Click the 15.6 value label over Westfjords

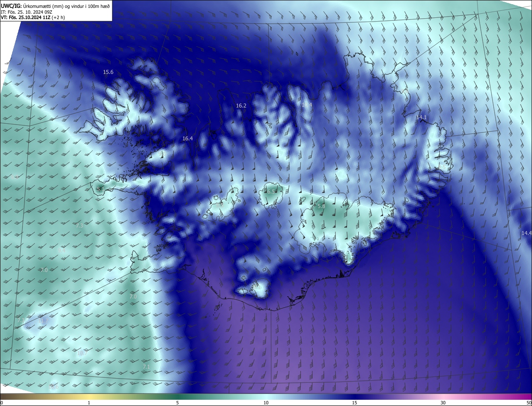click(108, 72)
